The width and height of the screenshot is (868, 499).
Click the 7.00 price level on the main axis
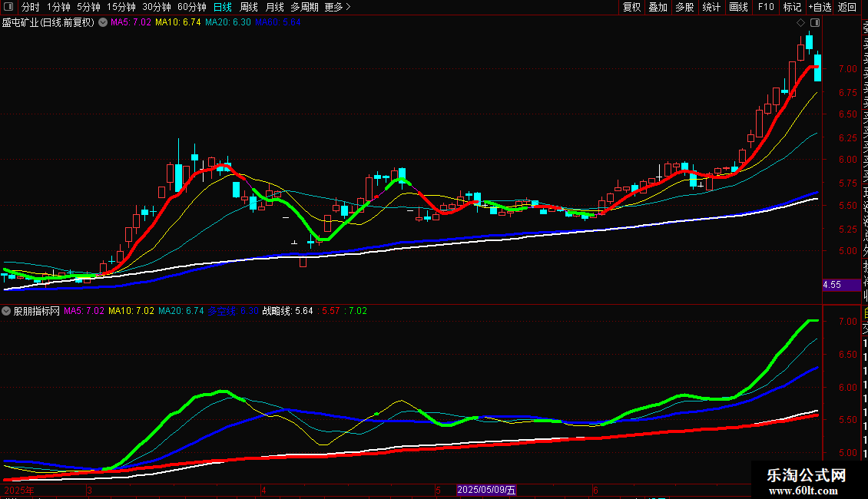[x=847, y=69]
